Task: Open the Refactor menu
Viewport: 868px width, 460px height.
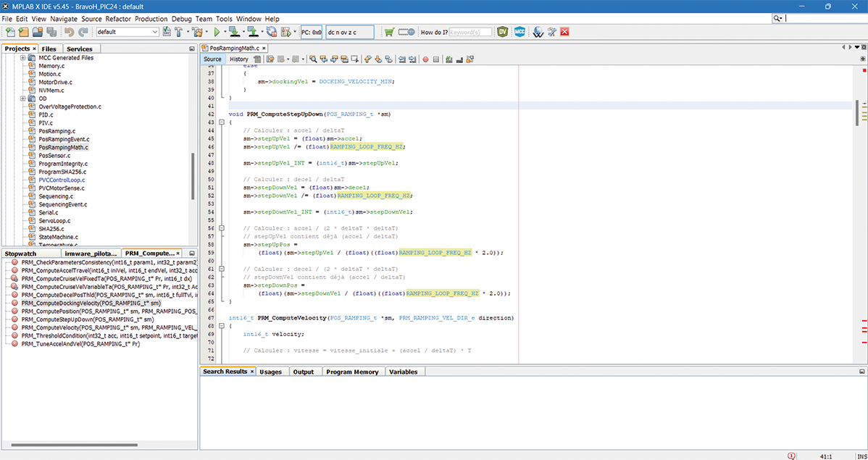Action: 118,19
